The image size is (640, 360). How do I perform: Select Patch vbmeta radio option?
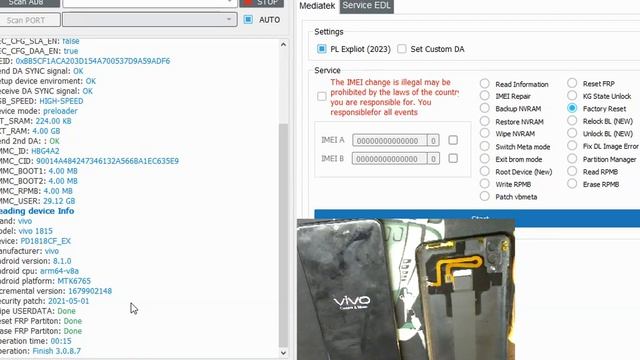[484, 196]
